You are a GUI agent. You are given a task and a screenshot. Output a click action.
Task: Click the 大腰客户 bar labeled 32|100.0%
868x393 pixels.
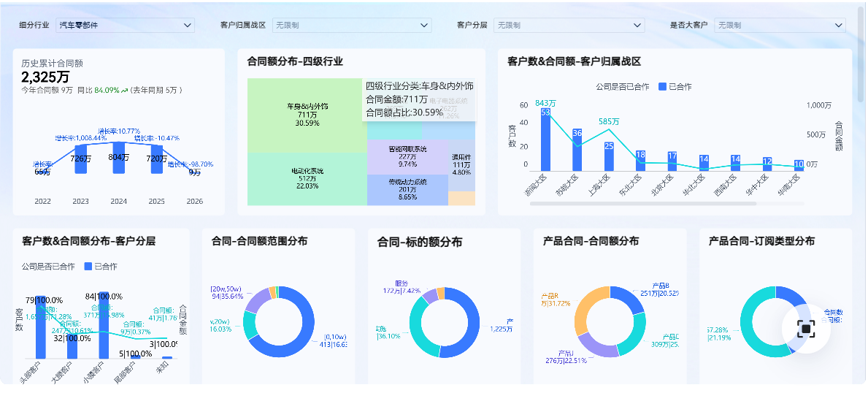[x=72, y=346]
